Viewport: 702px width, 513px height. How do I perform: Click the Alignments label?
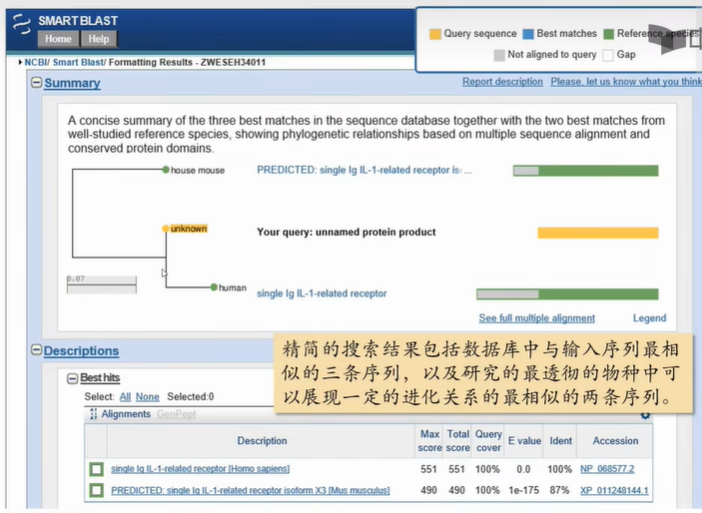coord(126,414)
